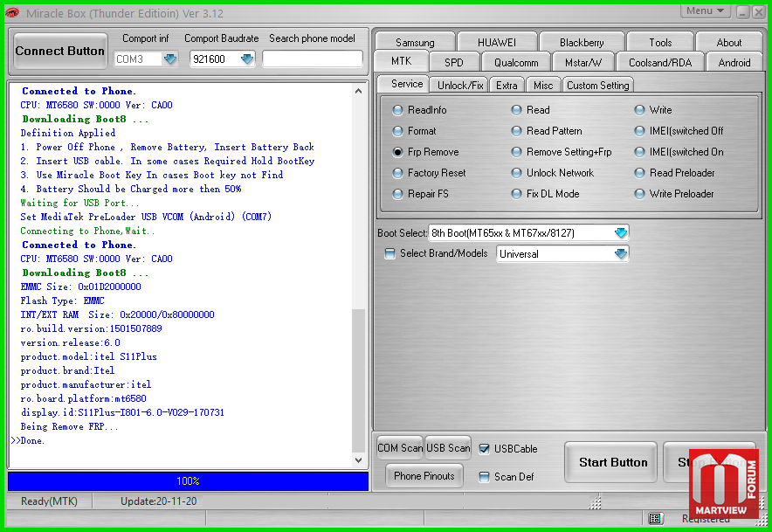772x532 pixels.
Task: Open the Unlock/Fix sub-tab
Action: 460,86
